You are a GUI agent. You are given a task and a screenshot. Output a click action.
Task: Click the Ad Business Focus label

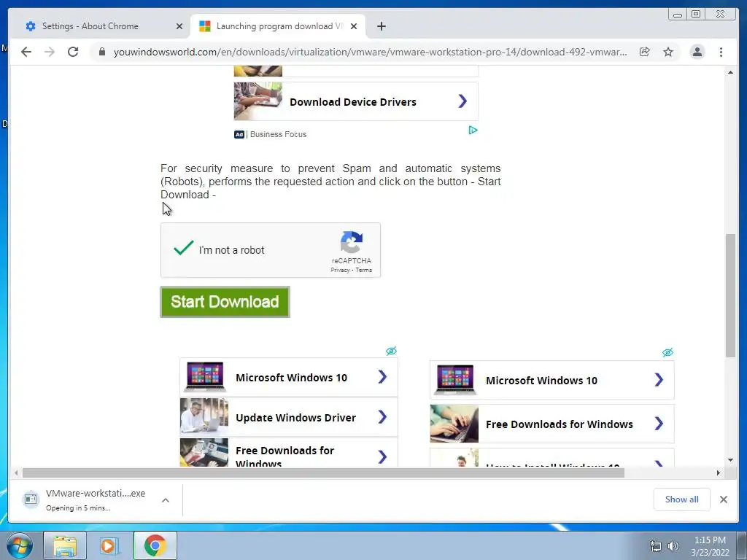(x=270, y=134)
